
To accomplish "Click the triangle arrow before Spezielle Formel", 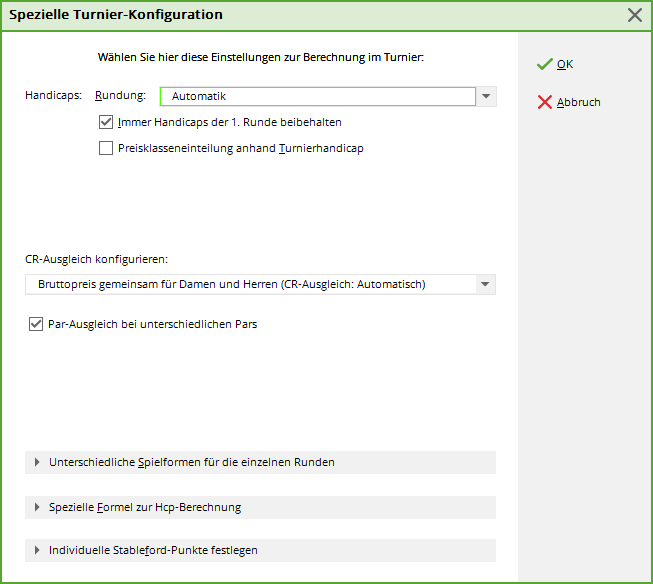I will click(x=37, y=507).
